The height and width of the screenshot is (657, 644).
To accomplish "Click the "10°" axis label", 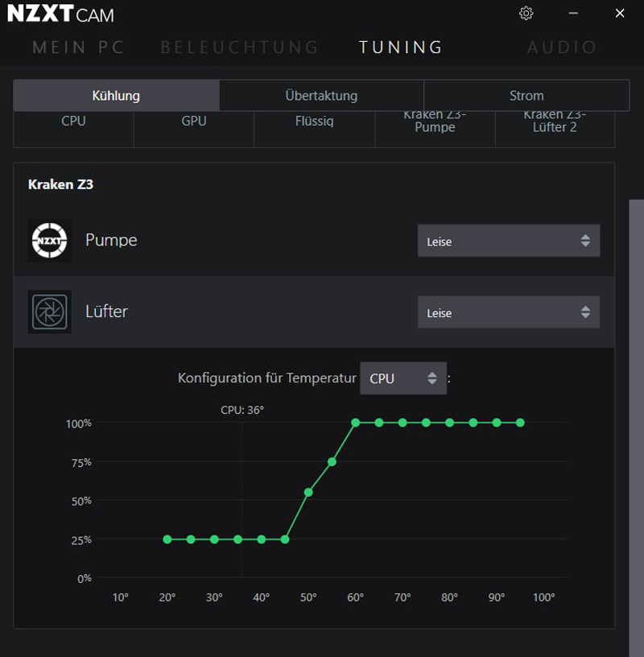I will tap(120, 597).
